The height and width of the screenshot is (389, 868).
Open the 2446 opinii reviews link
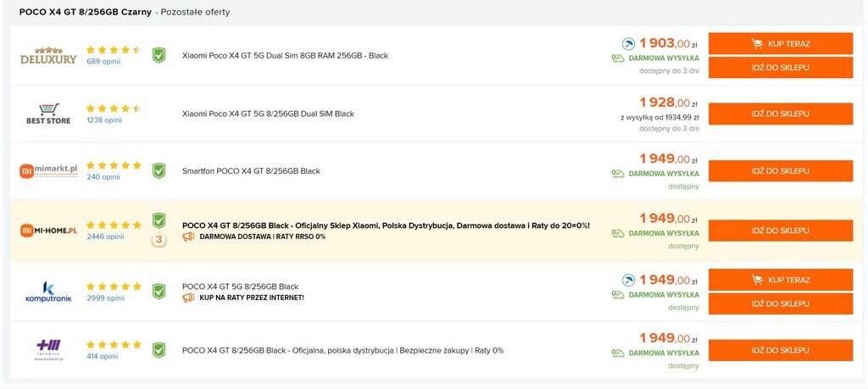click(x=105, y=236)
